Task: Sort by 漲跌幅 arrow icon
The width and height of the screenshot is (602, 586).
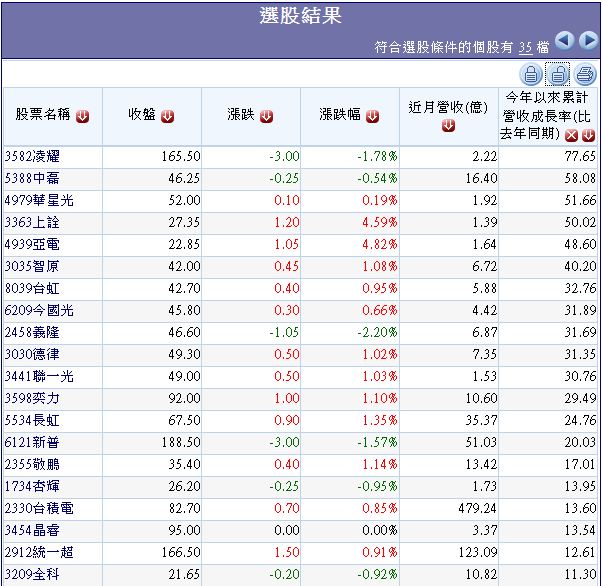Action: (x=372, y=116)
